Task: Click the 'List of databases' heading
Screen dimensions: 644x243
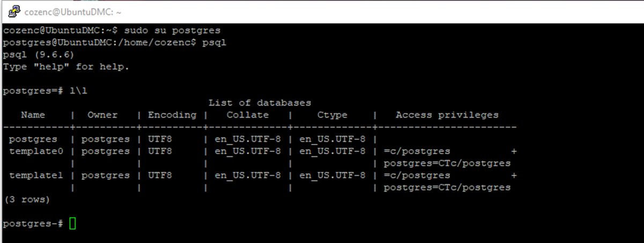Action: click(260, 103)
